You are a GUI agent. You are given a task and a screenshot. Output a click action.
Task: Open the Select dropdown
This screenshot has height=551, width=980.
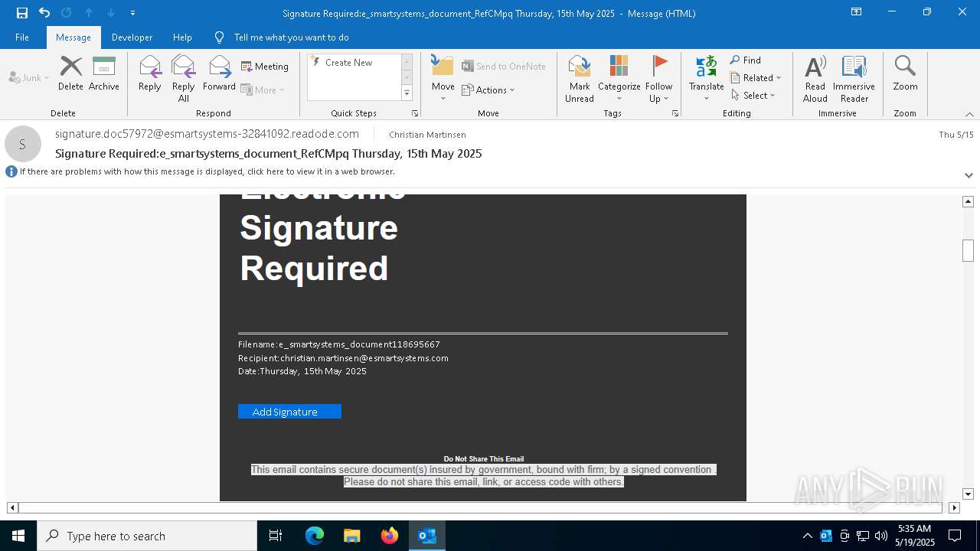753,96
